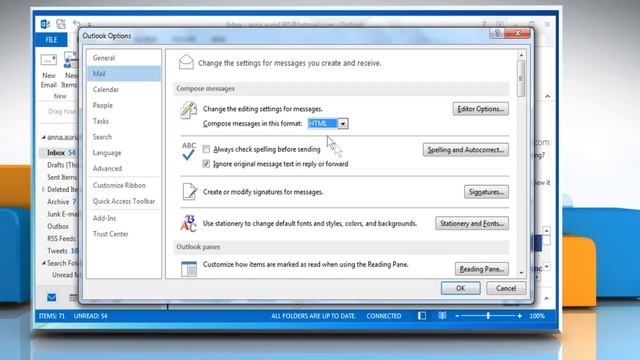This screenshot has height=360, width=640.
Task: Click the options panel scrollbar thumb
Action: (521, 79)
